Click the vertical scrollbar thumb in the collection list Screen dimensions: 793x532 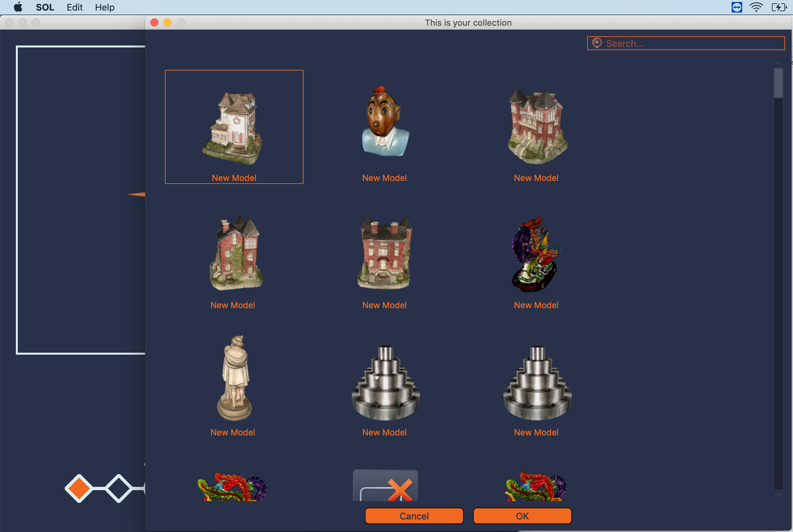point(778,83)
